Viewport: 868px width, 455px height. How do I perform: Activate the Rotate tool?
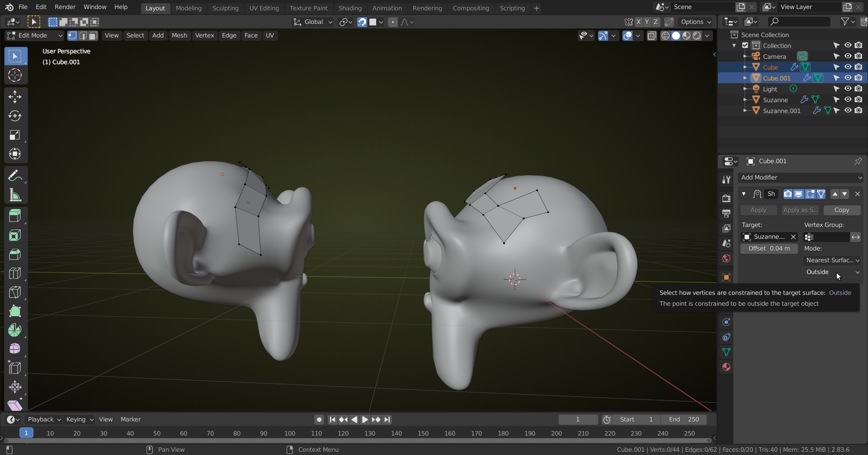(15, 116)
